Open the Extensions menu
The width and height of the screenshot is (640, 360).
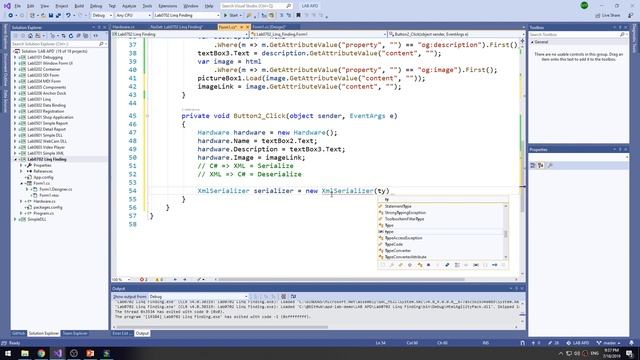168,6
